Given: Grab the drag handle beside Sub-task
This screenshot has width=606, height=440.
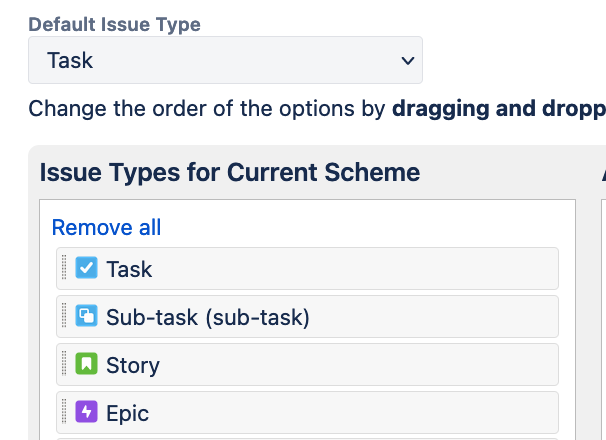Looking at the screenshot, I should point(65,317).
